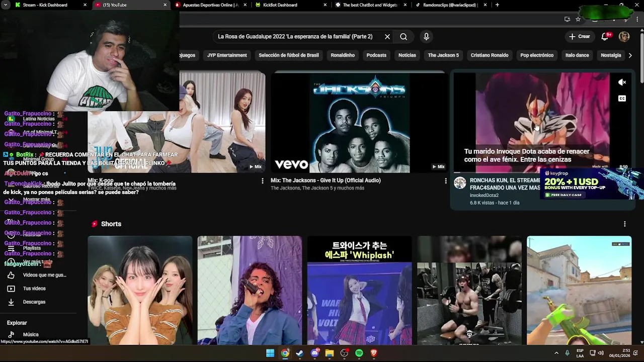The height and width of the screenshot is (362, 644).
Task: Open the network and volume quick settings
Action: click(x=597, y=353)
